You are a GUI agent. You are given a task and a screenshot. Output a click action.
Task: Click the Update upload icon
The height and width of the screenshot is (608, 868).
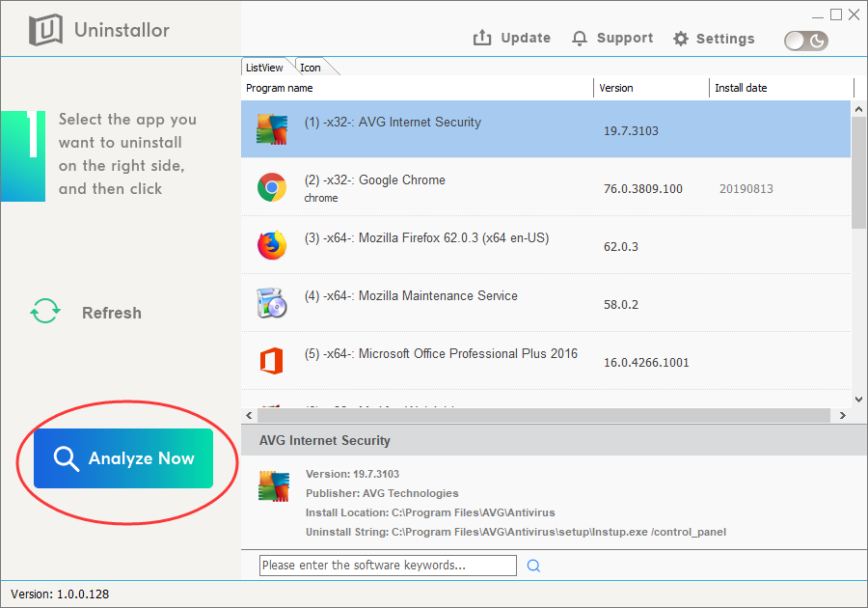482,38
